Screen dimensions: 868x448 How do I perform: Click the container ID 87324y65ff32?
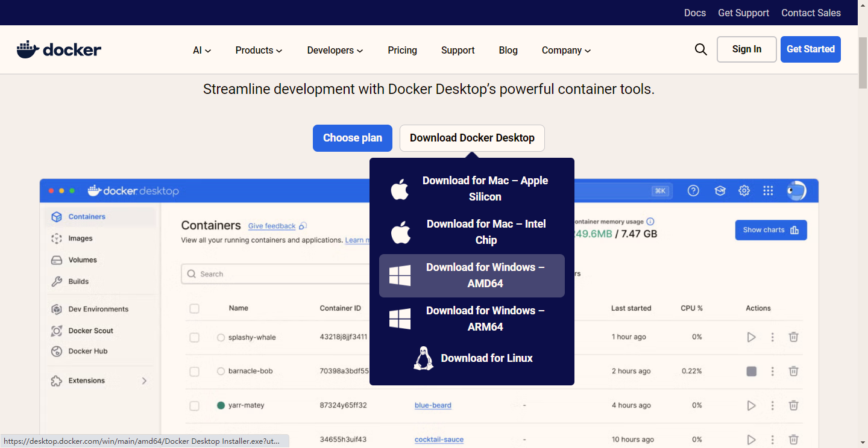click(x=343, y=405)
